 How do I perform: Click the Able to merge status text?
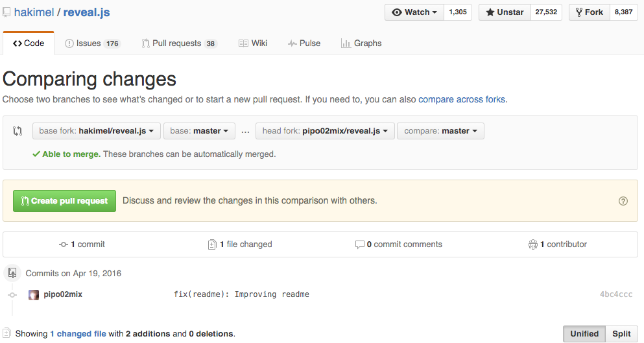(71, 154)
